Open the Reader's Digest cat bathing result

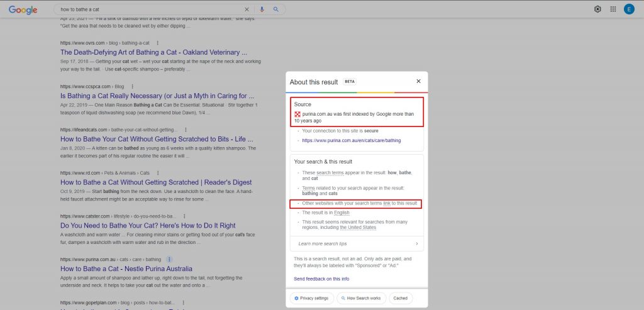click(156, 182)
